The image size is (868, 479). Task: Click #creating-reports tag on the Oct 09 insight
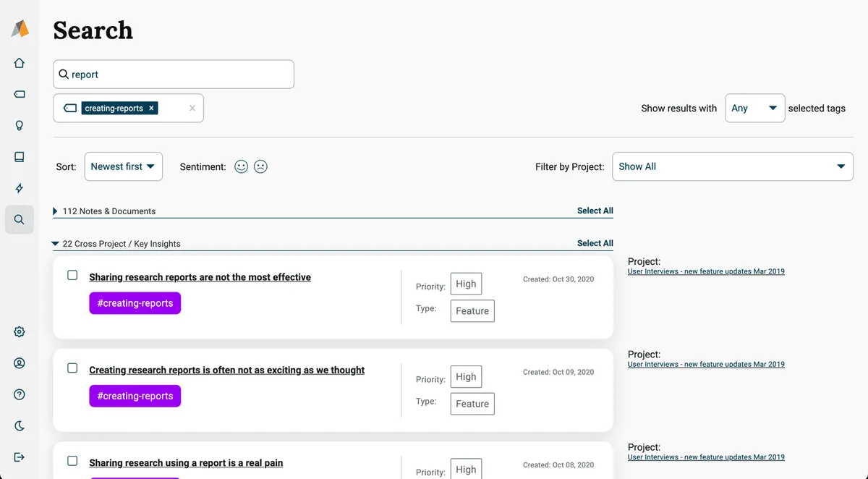coord(135,396)
